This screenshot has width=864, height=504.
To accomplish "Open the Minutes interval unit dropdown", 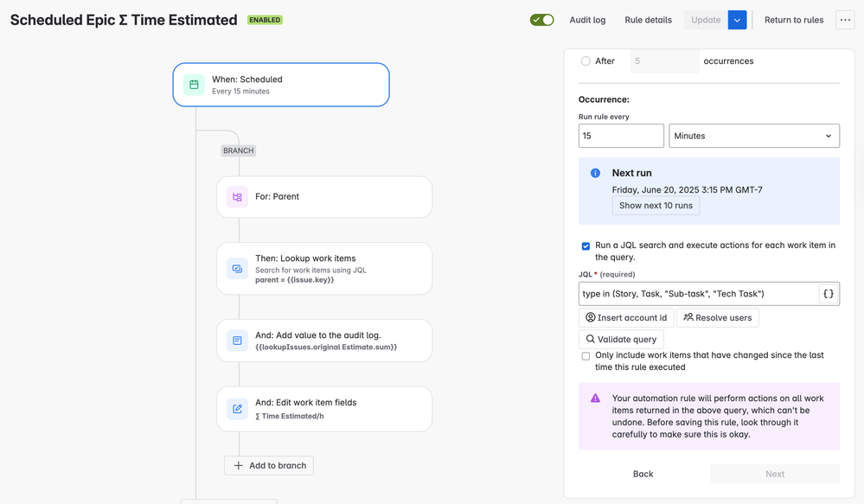I will tap(754, 136).
